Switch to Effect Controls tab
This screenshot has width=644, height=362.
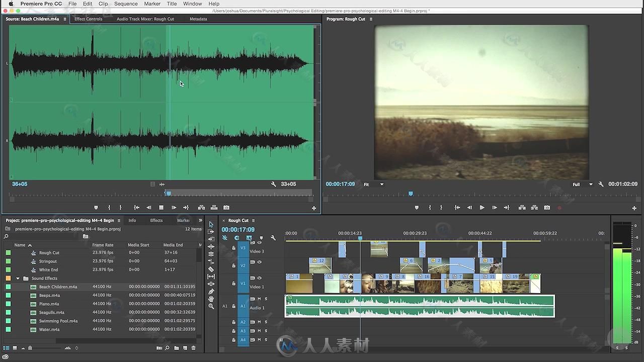88,19
